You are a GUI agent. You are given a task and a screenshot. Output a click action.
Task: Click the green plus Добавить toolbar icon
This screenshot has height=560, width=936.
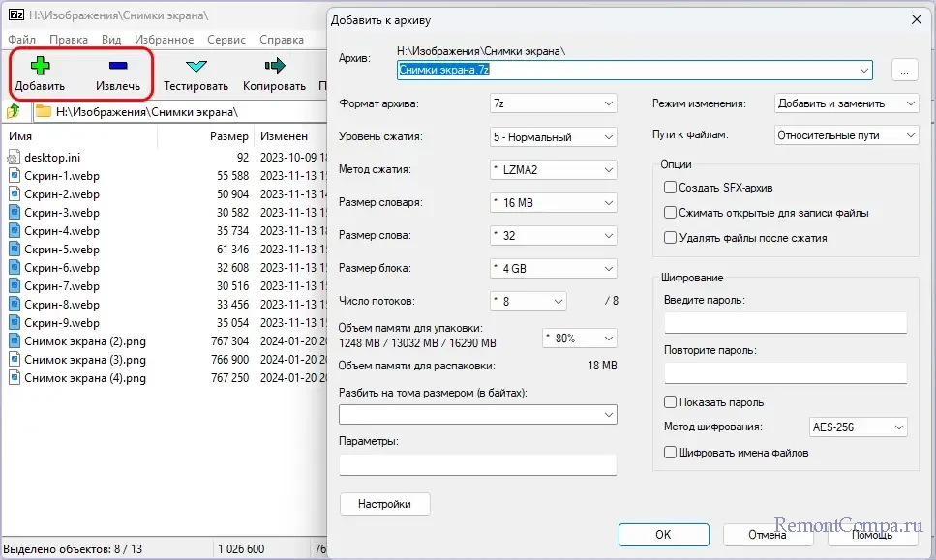(x=40, y=66)
